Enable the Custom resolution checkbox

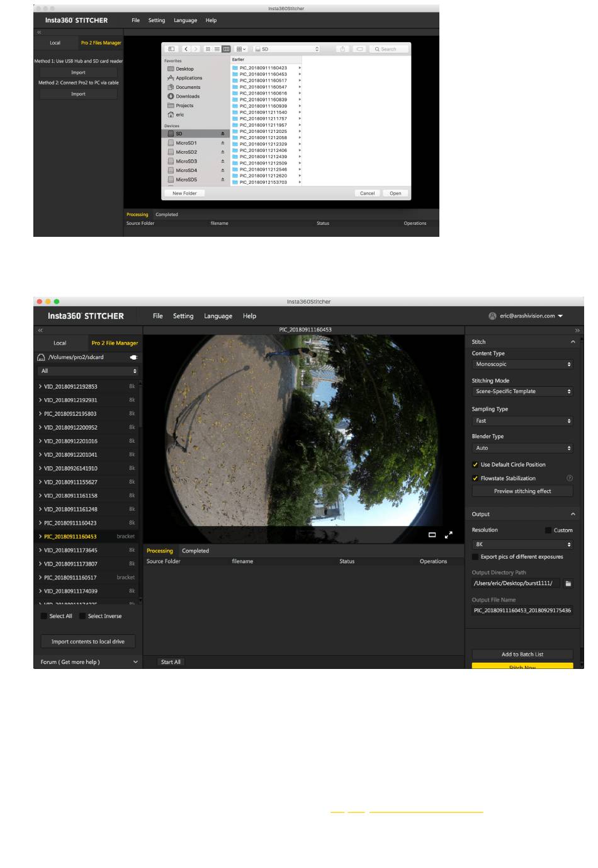548,530
